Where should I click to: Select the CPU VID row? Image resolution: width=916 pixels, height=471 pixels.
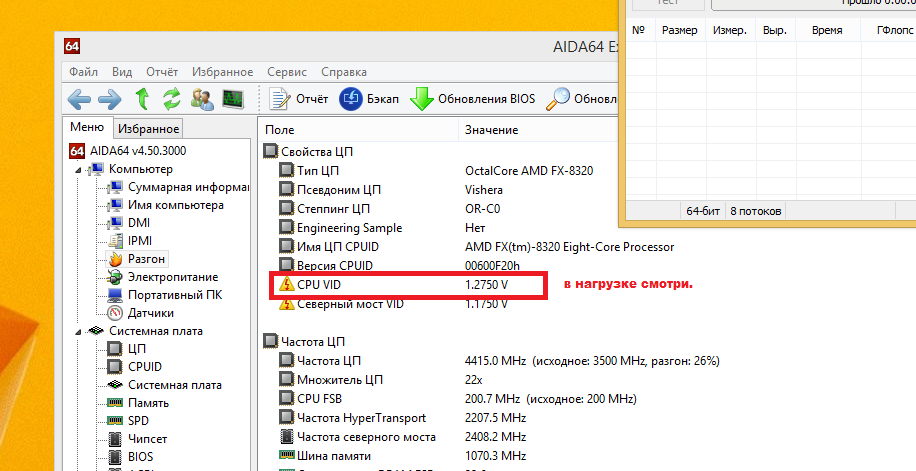click(x=320, y=285)
